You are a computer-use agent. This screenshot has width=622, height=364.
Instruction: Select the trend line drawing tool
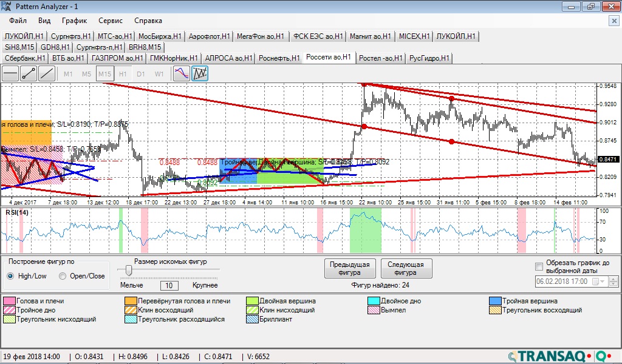pos(47,73)
